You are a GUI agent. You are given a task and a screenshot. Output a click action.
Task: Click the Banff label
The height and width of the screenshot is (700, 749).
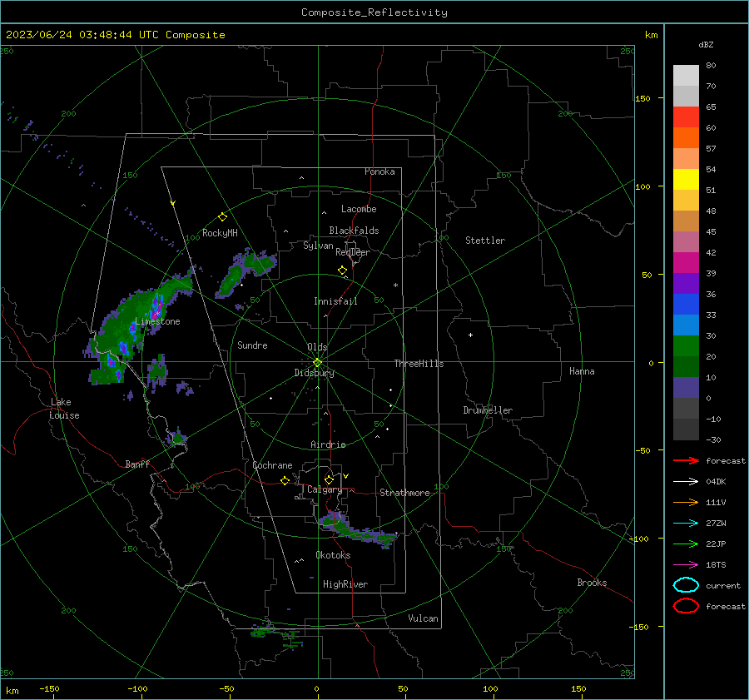tap(137, 464)
